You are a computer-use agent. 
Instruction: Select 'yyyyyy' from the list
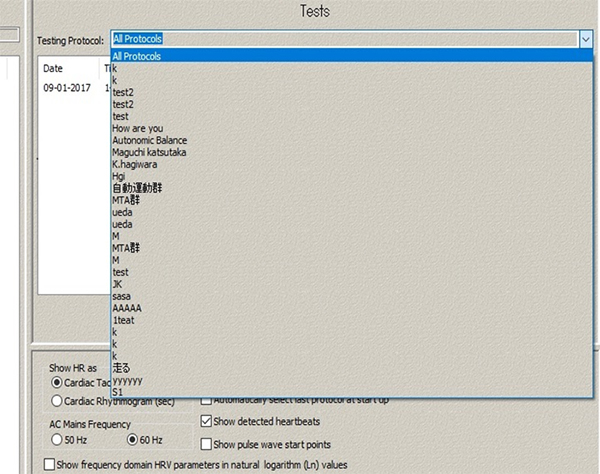click(127, 380)
